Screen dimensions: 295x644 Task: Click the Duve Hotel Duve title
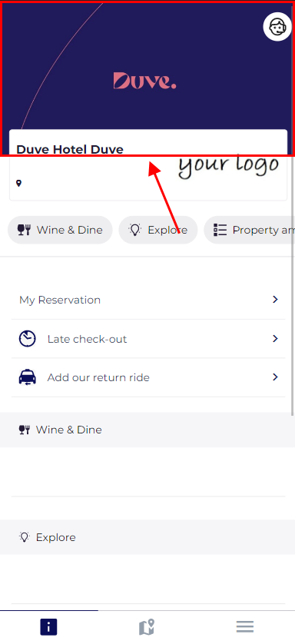coord(70,150)
